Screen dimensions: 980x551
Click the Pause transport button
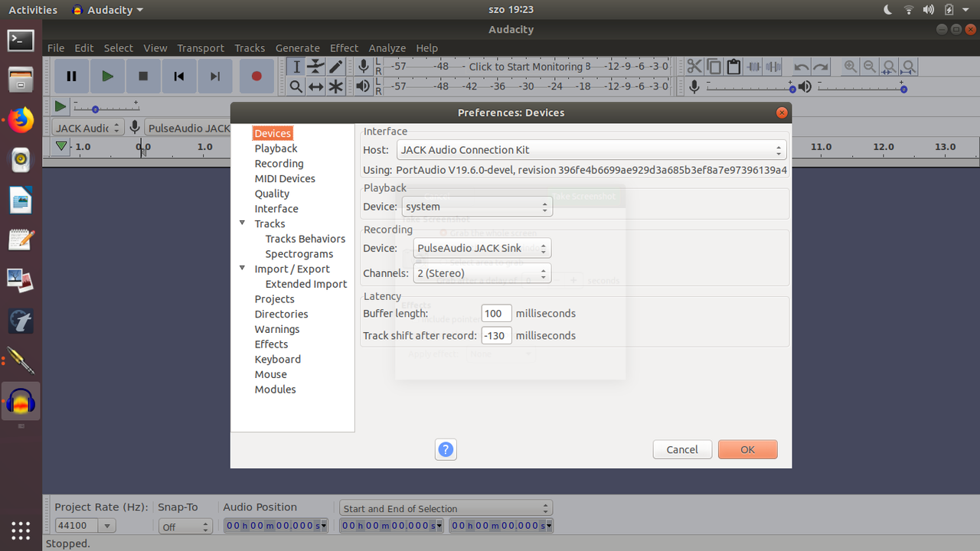coord(71,76)
